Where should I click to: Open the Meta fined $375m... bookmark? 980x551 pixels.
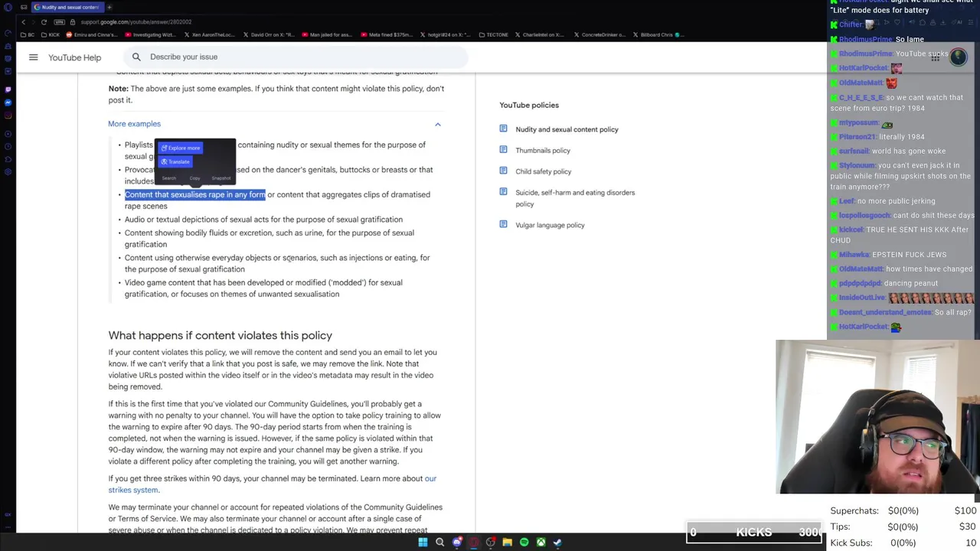(386, 34)
